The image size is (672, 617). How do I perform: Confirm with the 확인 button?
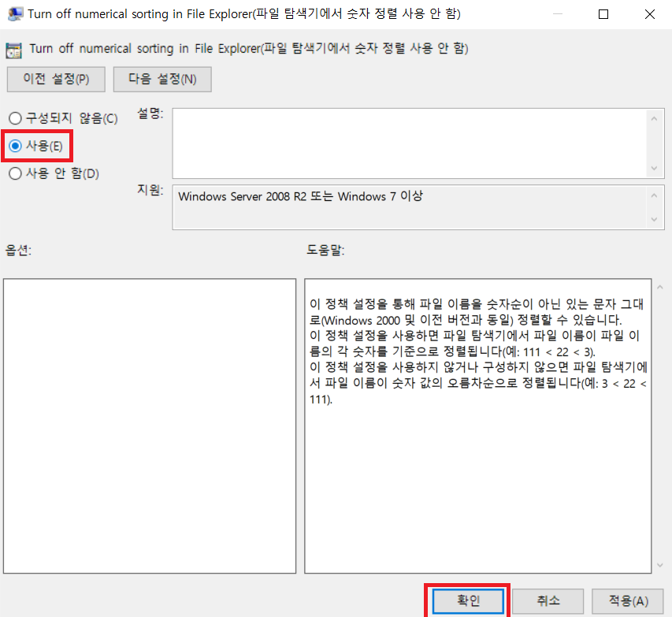(468, 600)
